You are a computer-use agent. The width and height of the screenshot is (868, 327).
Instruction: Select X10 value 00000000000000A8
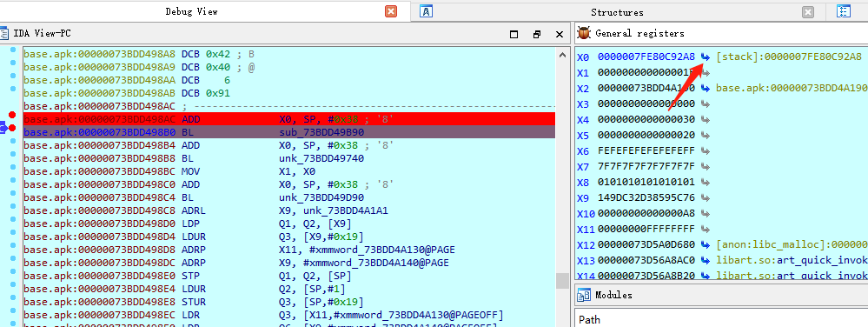[x=646, y=213]
